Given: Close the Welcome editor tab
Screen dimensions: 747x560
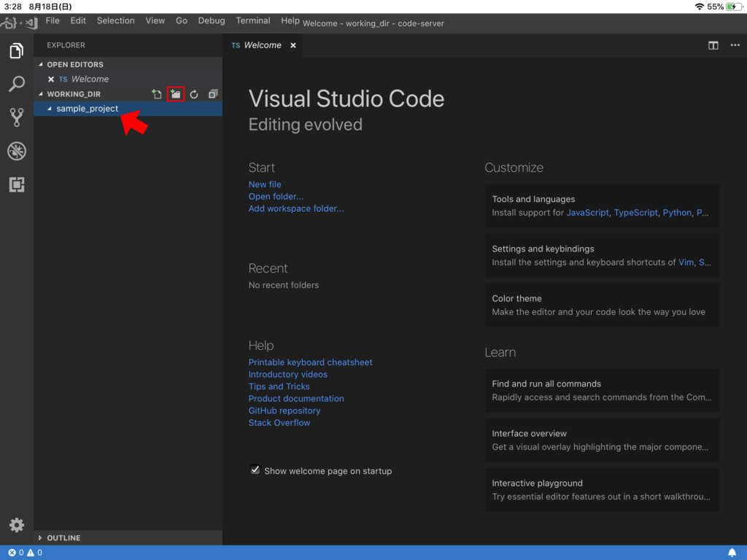Looking at the screenshot, I should [x=293, y=45].
